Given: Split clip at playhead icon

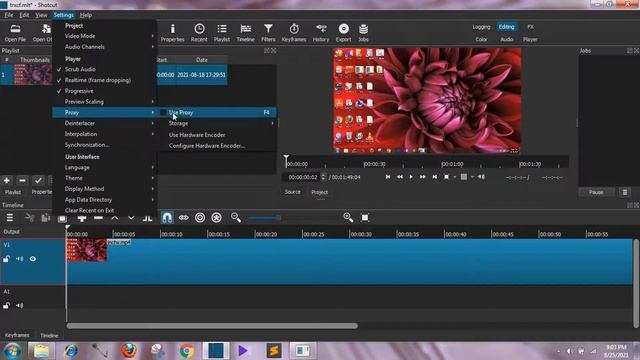Looking at the screenshot, I should [x=147, y=218].
